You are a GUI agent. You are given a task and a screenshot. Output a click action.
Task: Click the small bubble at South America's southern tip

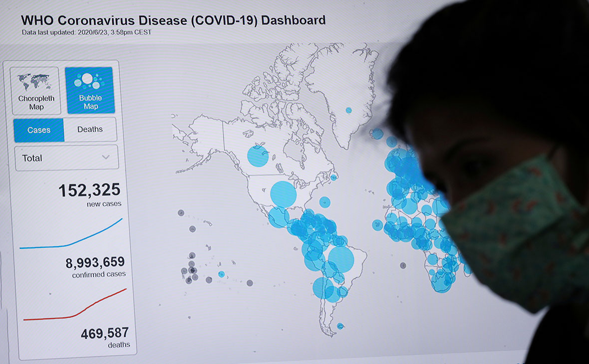[x=340, y=326]
